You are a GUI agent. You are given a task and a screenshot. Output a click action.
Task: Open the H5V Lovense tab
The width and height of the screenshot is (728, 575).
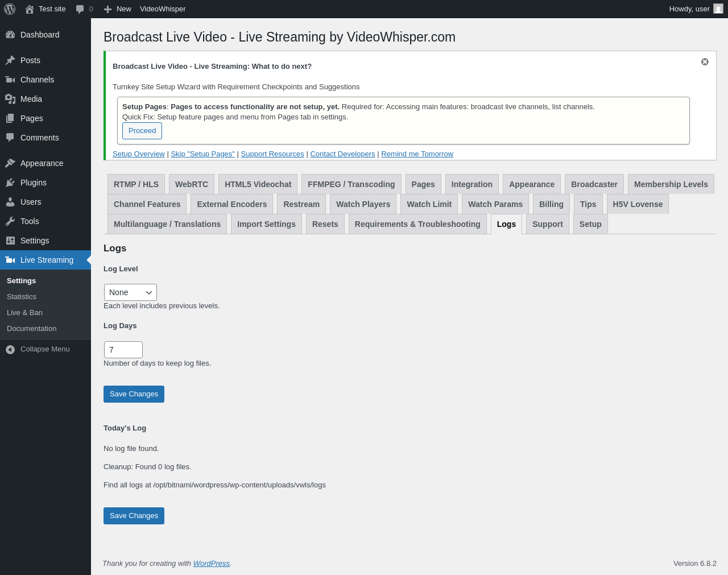[638, 204]
